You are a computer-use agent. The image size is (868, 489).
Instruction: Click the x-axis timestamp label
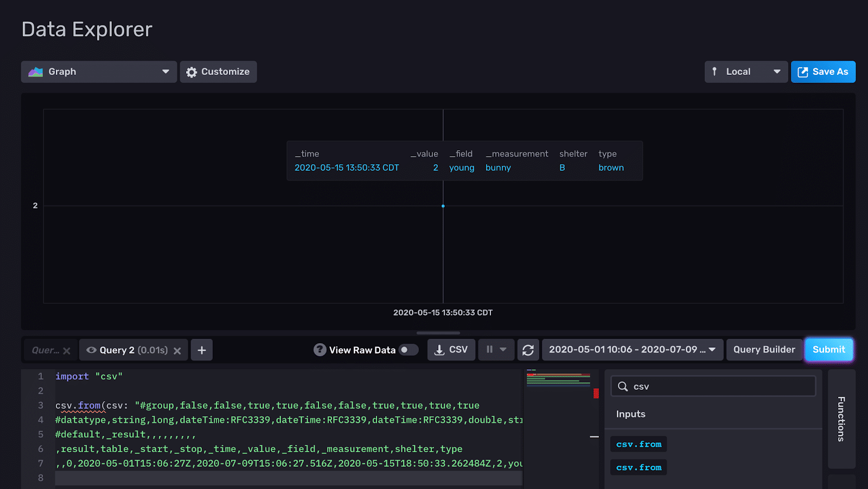click(443, 313)
